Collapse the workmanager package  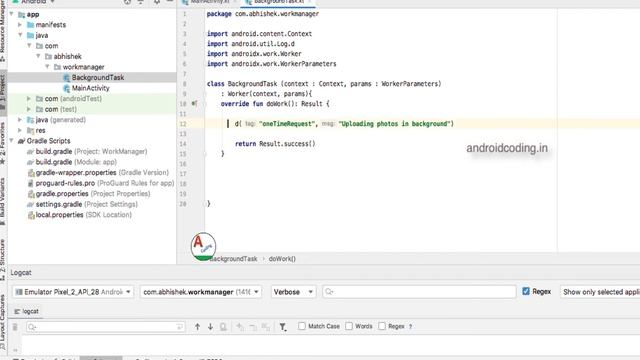click(47, 67)
